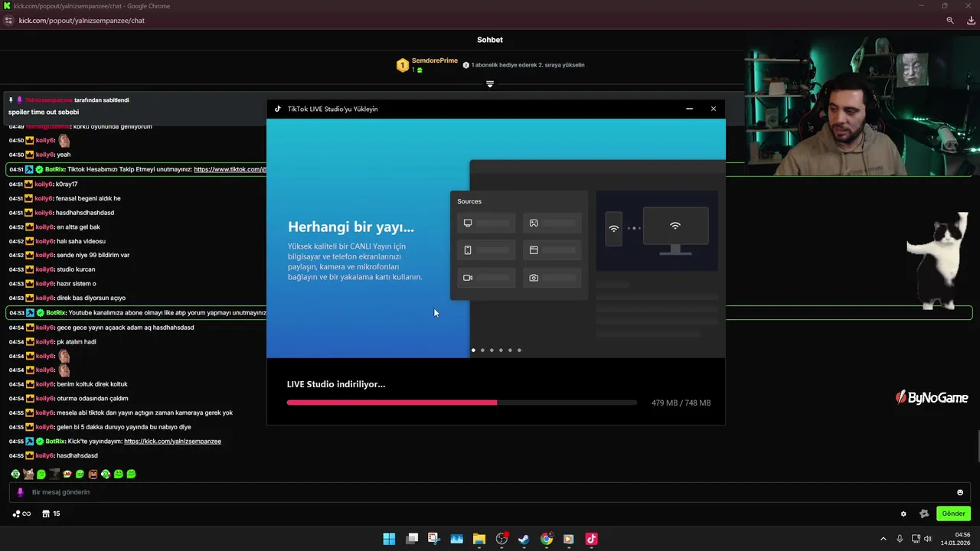Click the k0ray17 chat message
The image size is (980, 551).
(x=67, y=184)
